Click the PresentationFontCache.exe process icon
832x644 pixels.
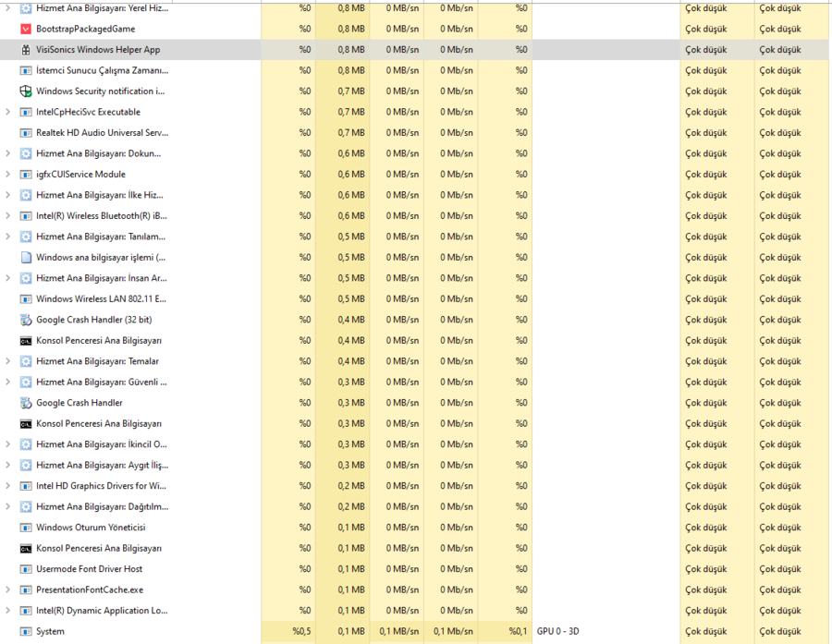(26, 589)
